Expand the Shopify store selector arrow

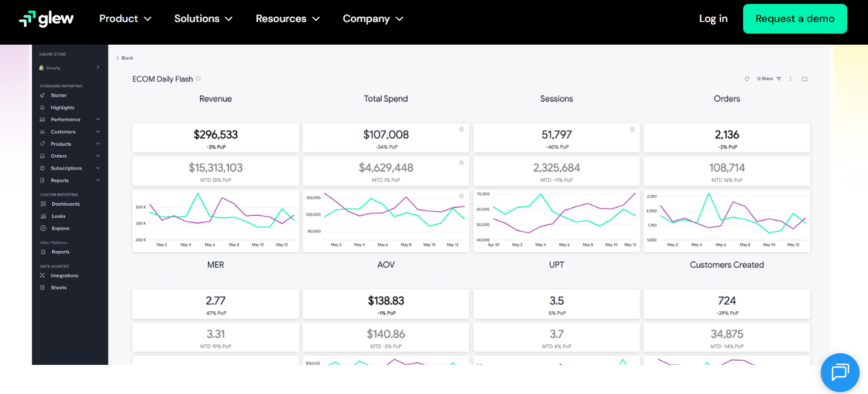98,67
